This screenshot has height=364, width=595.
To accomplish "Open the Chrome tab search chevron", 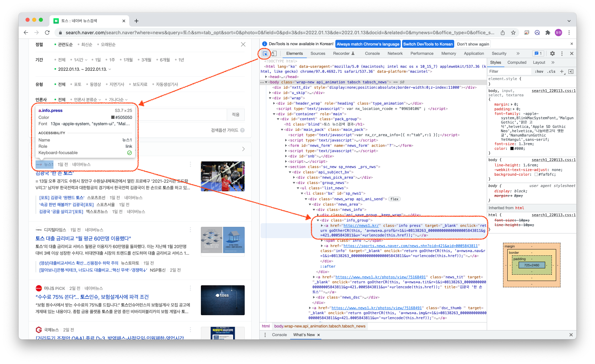I will (569, 21).
